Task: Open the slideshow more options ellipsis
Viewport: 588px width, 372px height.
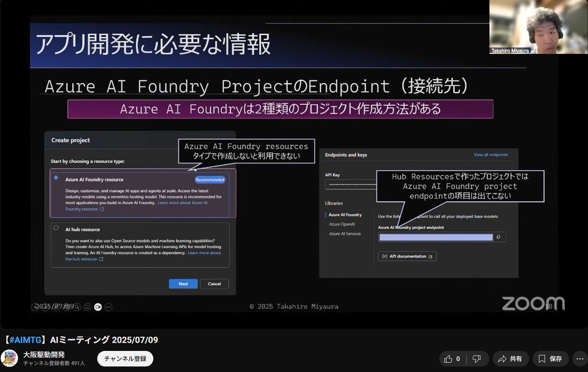Action: click(108, 307)
